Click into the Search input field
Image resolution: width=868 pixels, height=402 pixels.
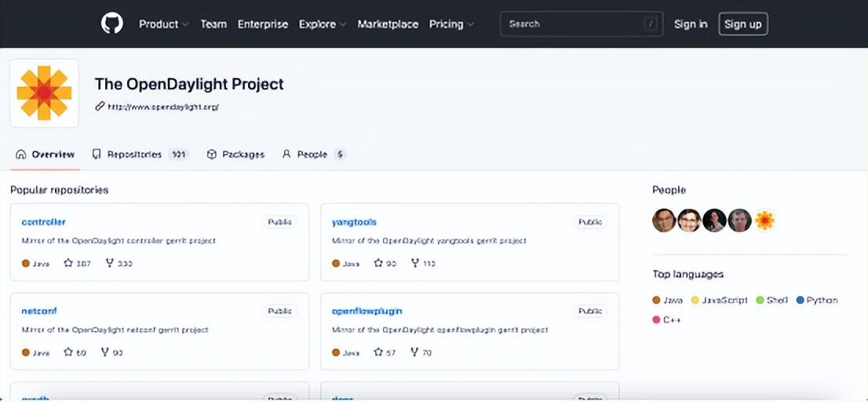573,24
